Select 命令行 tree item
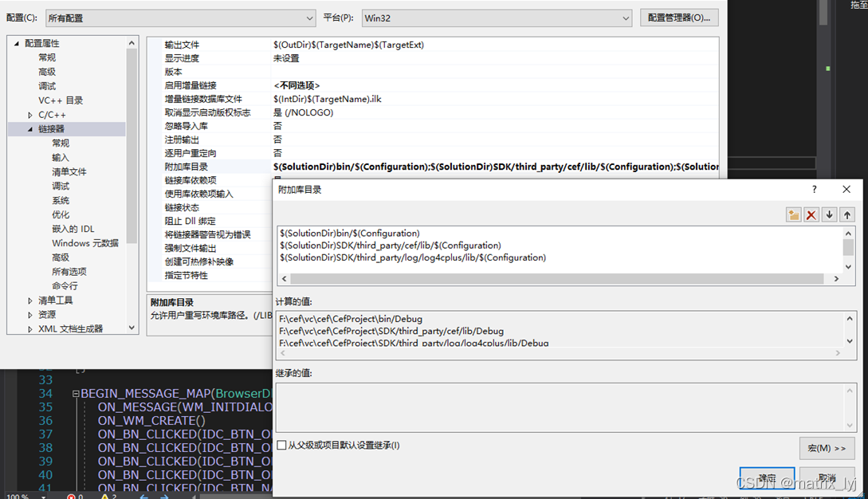This screenshot has width=868, height=499. [x=65, y=286]
